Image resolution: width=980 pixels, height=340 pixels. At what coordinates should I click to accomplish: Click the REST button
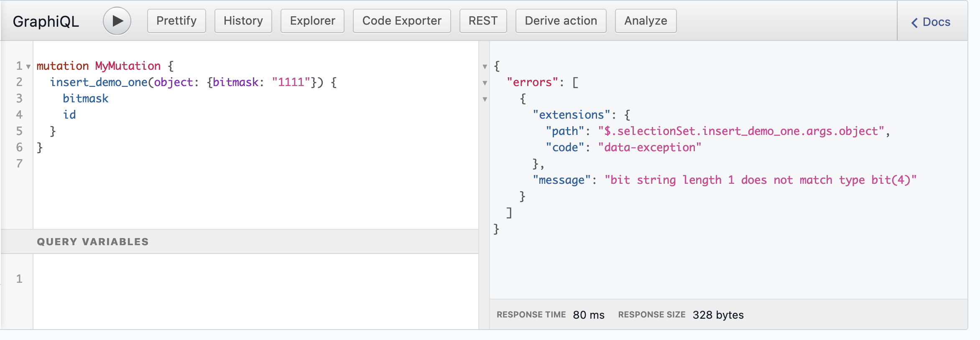coord(483,21)
